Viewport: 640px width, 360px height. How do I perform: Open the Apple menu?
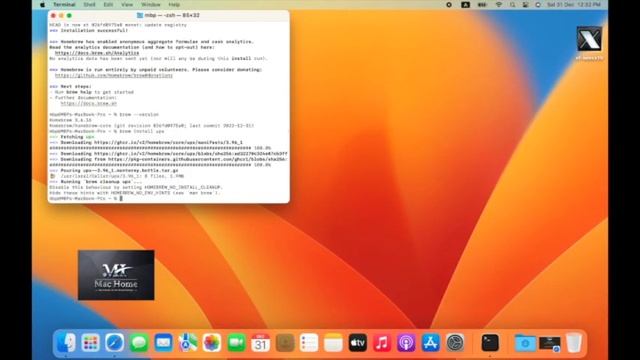[x=42, y=4]
